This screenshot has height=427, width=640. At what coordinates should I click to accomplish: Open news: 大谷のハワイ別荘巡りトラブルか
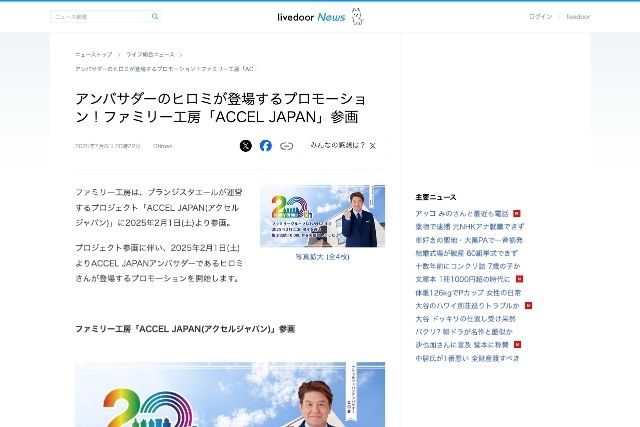click(467, 306)
